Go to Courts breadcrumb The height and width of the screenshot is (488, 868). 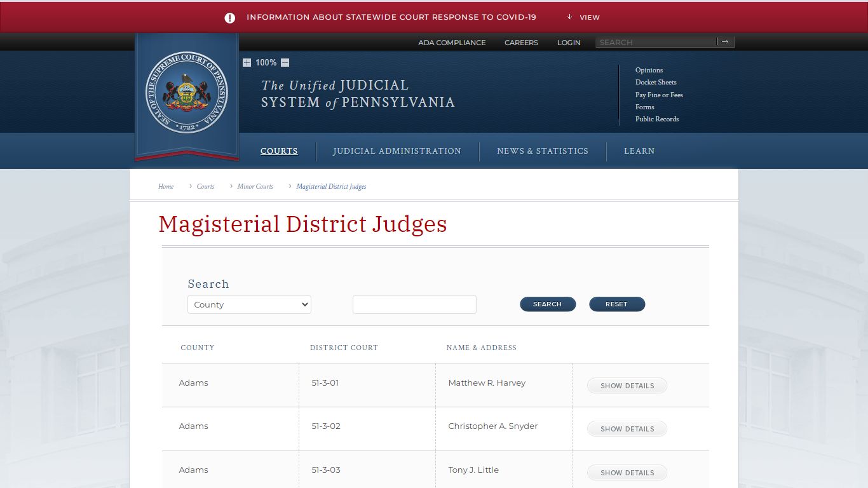pyautogui.click(x=205, y=186)
